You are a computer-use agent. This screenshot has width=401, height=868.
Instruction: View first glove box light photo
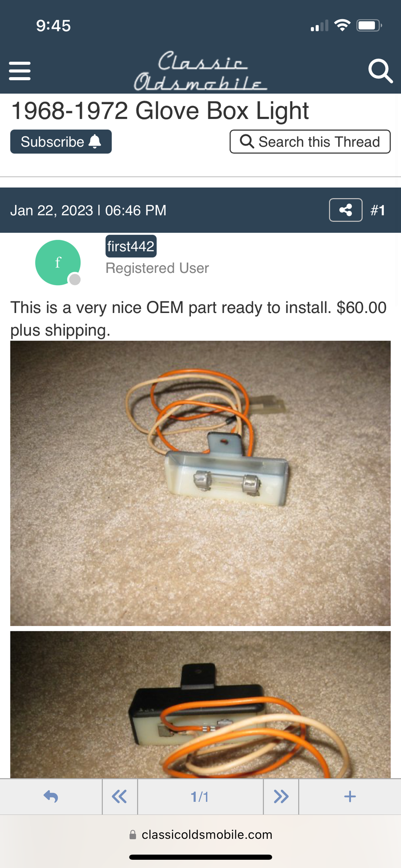(x=200, y=483)
